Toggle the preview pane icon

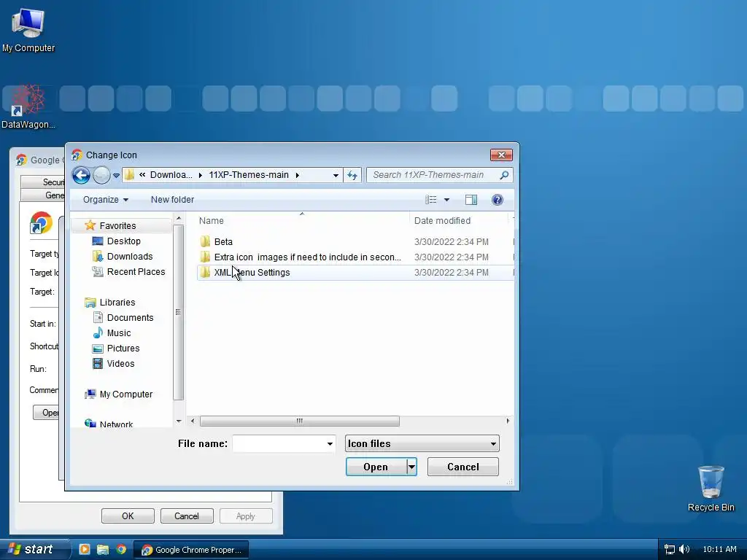pyautogui.click(x=471, y=200)
